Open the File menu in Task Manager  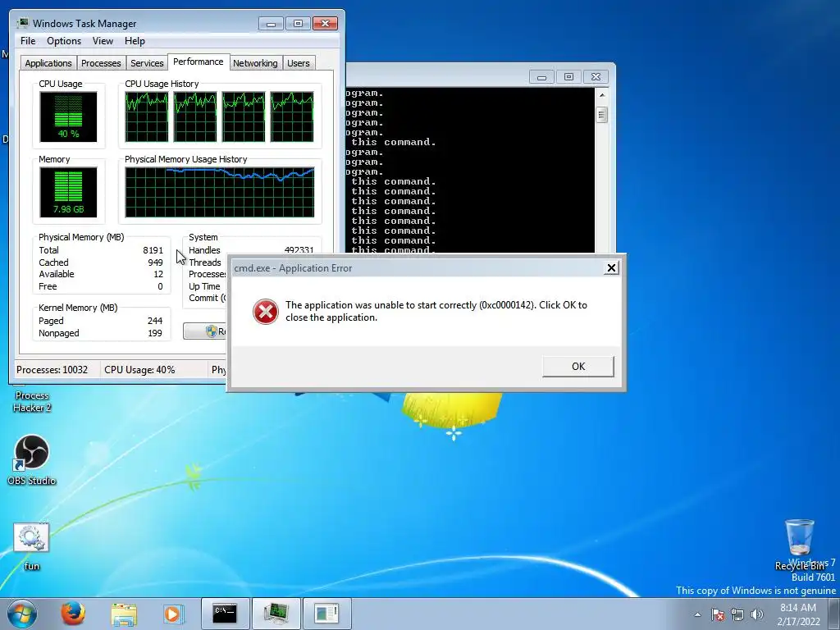[x=28, y=41]
